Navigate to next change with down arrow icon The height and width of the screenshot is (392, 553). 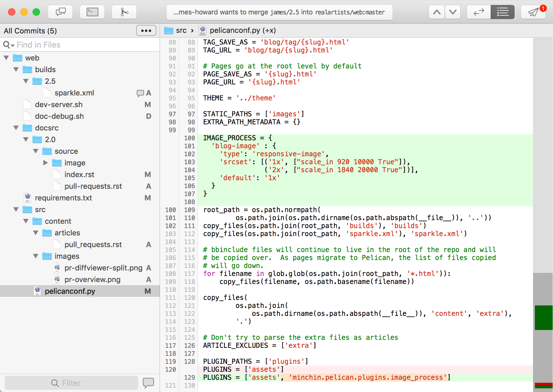(x=452, y=12)
